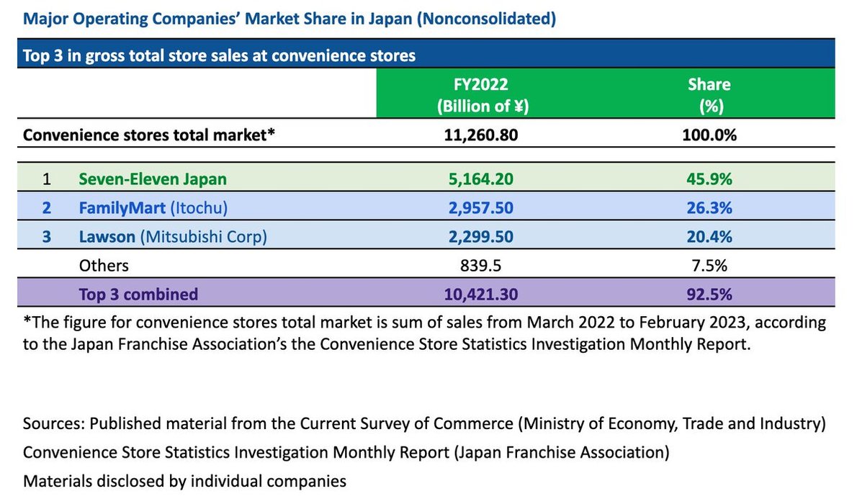This screenshot has height=504, width=857.
Task: Select the Convenience stores total market label
Action: tap(148, 135)
